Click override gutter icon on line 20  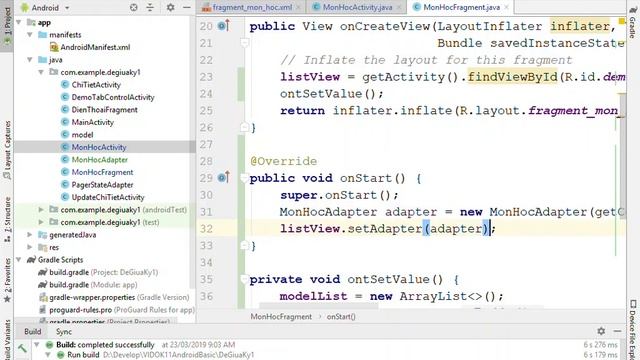coord(223,26)
